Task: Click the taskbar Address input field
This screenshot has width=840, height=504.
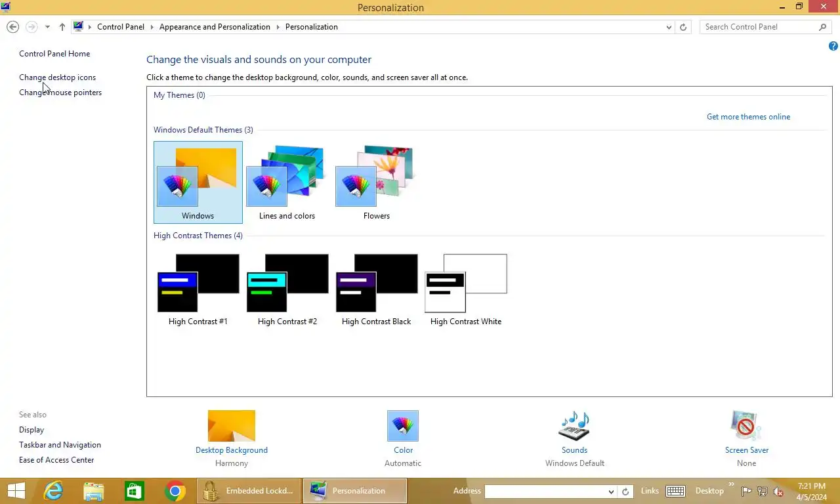Action: pos(545,492)
